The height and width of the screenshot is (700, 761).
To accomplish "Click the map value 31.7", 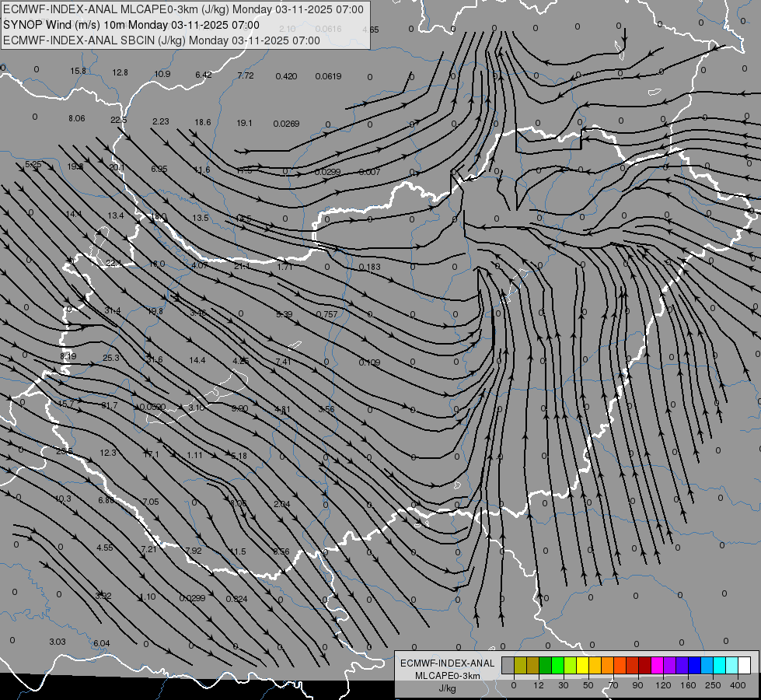I will point(110,406).
